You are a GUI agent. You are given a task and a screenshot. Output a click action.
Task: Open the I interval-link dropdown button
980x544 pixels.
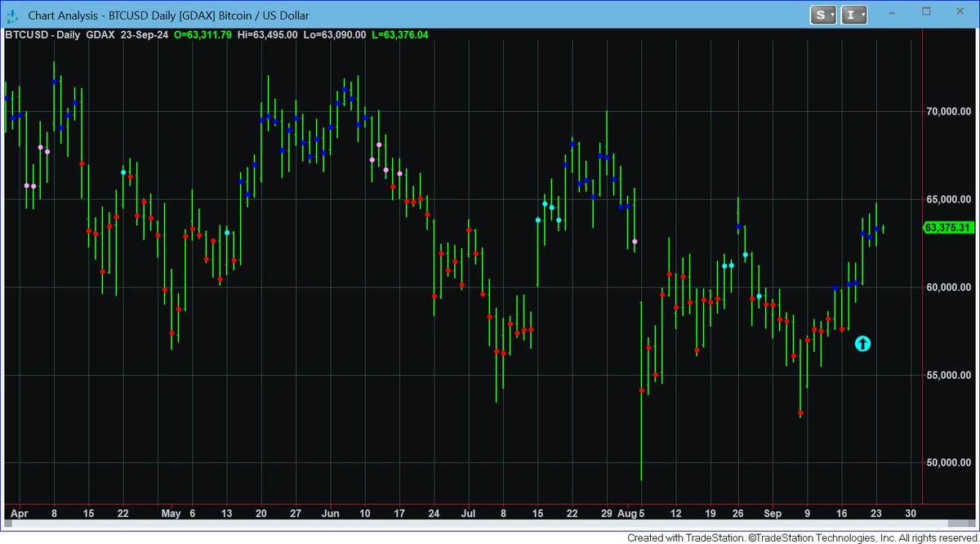pos(853,14)
